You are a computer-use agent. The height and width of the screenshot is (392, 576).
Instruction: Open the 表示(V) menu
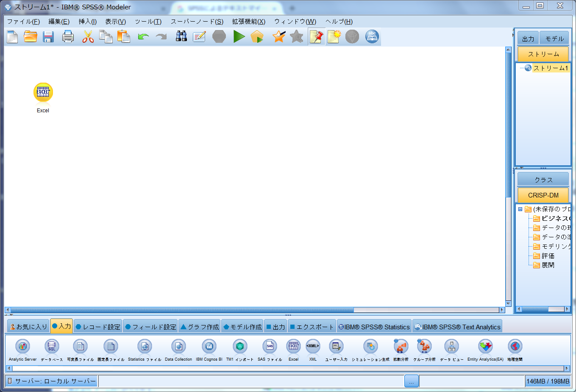point(115,22)
